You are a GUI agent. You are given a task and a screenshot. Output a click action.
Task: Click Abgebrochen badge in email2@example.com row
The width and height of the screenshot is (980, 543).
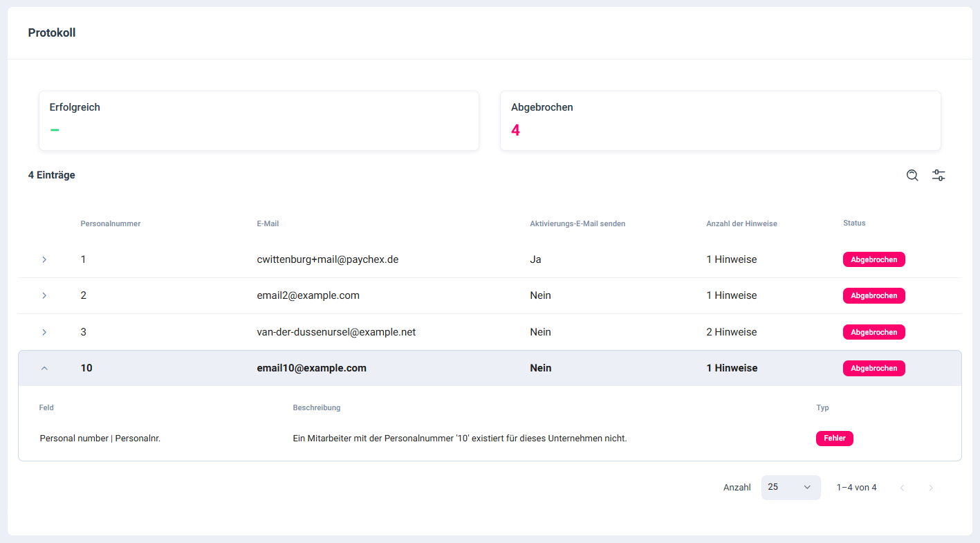(873, 295)
